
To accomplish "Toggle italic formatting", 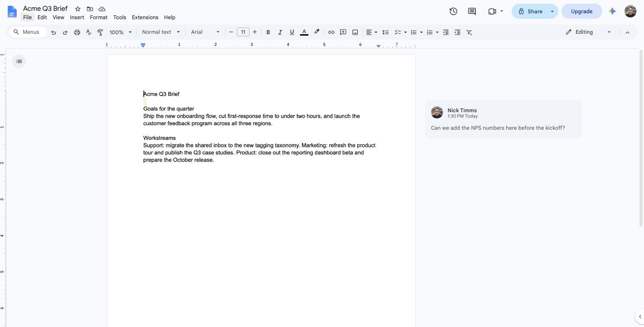I will click(280, 32).
